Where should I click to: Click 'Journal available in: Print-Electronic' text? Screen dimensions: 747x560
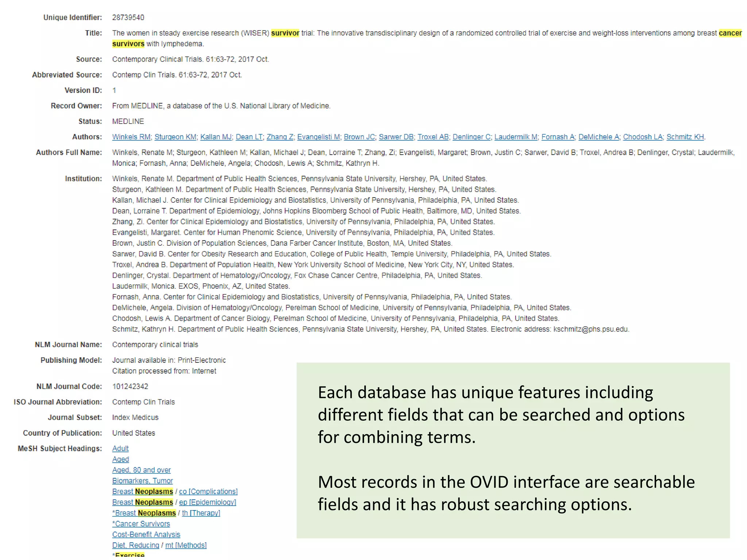pos(169,360)
